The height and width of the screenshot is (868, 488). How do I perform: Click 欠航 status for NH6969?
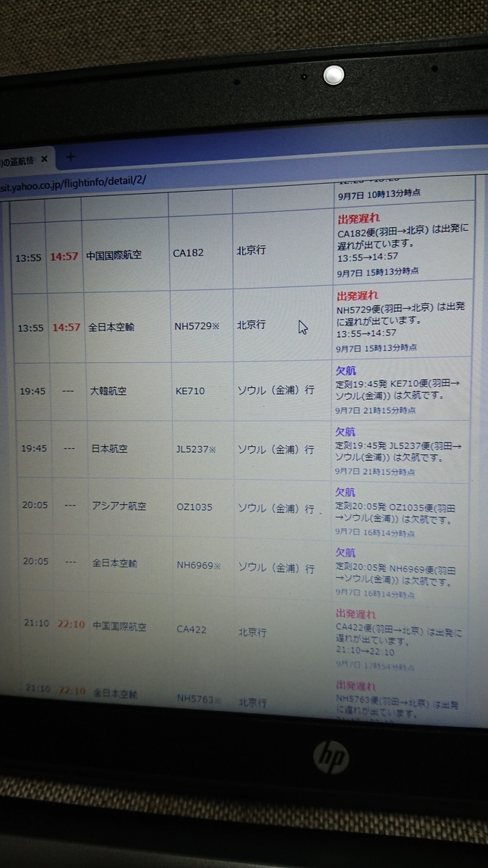point(345,552)
